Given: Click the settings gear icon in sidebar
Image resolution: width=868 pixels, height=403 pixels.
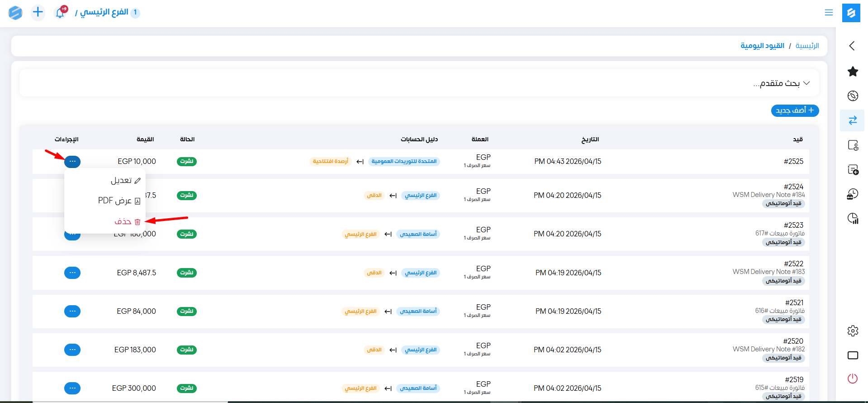Looking at the screenshot, I should 853,331.
